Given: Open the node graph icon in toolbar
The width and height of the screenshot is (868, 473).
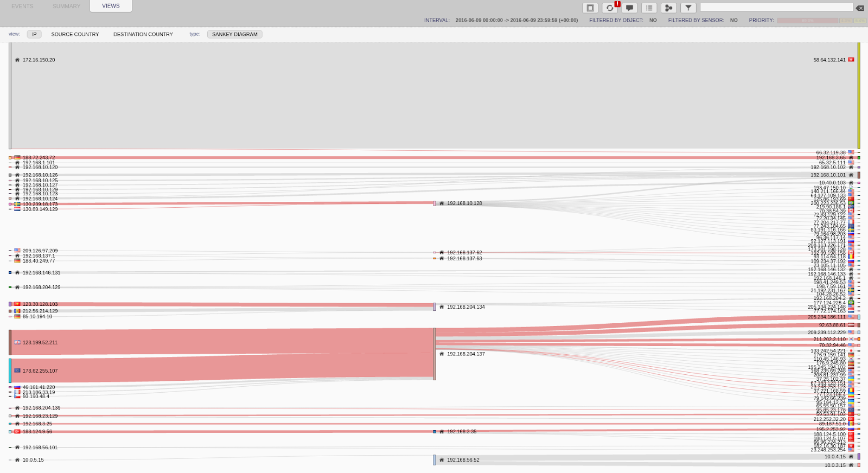Looking at the screenshot, I should (x=668, y=8).
